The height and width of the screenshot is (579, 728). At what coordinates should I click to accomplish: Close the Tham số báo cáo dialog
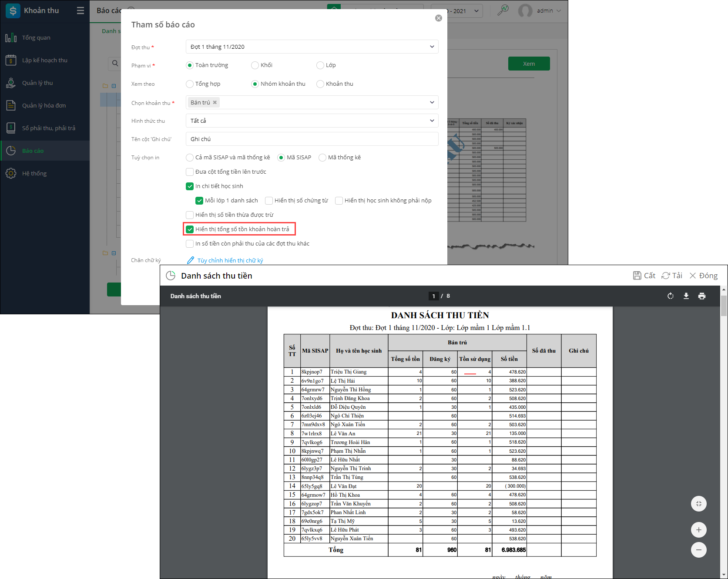coord(438,18)
